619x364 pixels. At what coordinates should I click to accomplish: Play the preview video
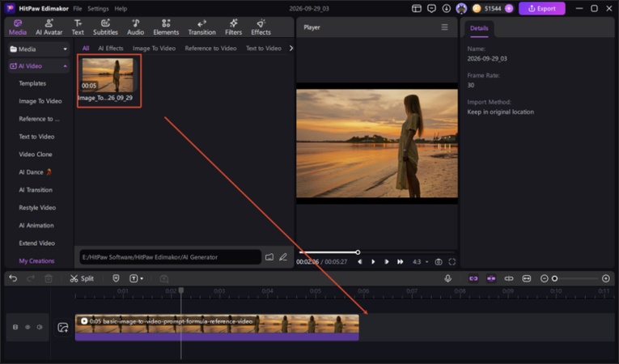[373, 262]
